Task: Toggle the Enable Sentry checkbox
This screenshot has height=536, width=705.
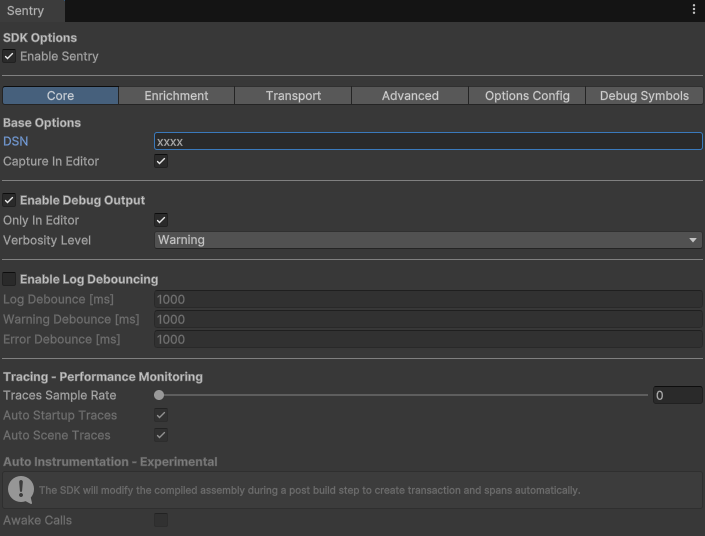Action: coord(9,56)
